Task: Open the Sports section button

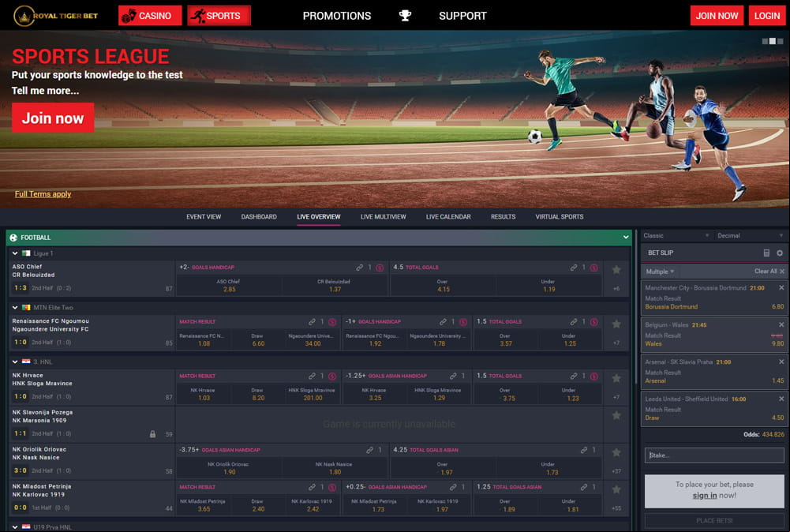Action: (x=219, y=16)
